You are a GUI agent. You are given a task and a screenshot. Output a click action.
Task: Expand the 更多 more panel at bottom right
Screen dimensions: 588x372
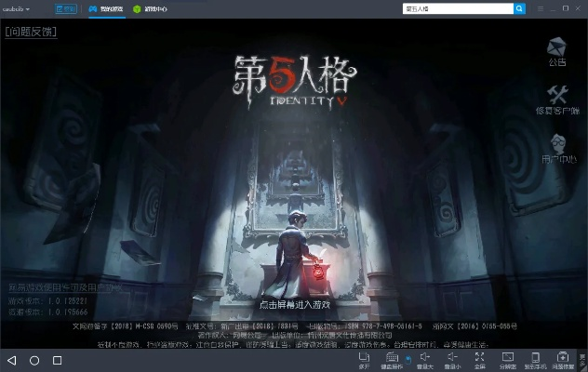582,361
